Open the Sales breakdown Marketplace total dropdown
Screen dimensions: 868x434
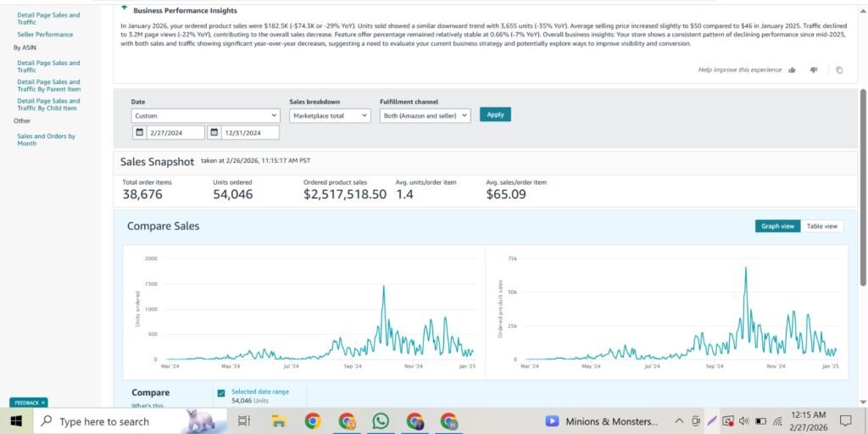[330, 115]
